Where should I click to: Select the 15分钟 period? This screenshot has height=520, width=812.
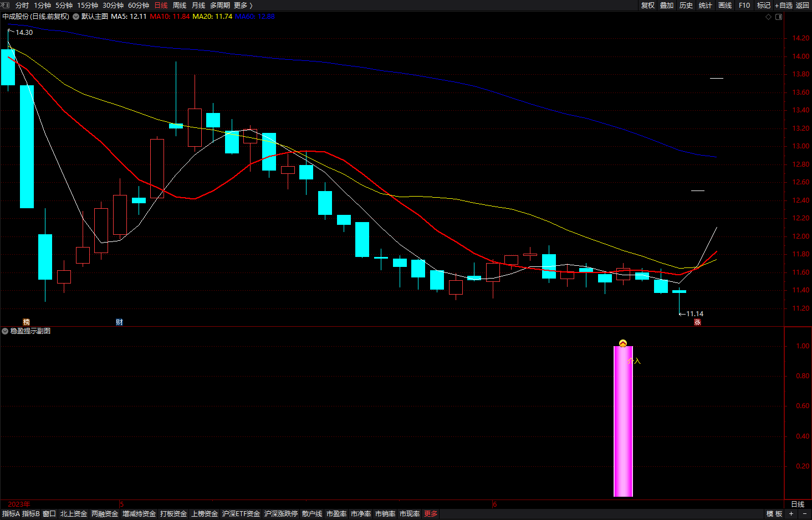click(88, 6)
